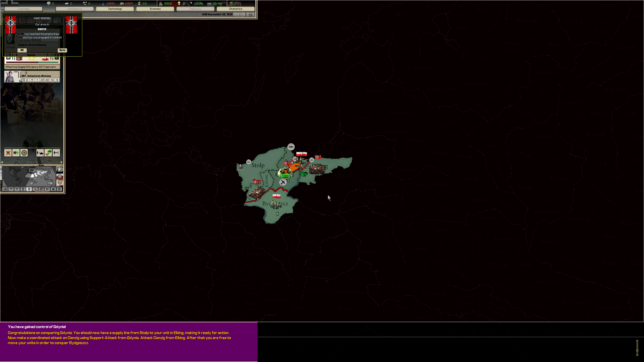
Task: Click the green fortification icon near Elbing
Action: coord(304,174)
